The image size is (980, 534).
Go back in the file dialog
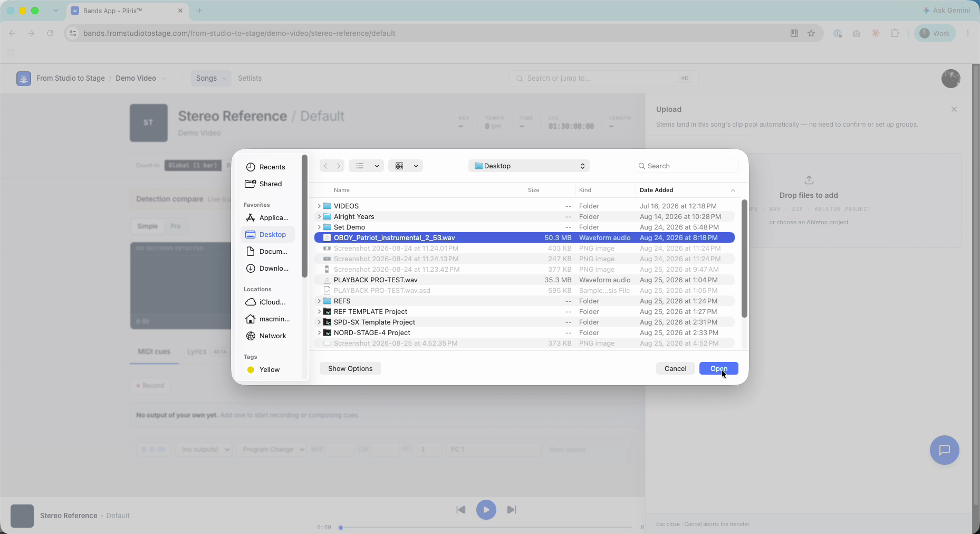[326, 166]
